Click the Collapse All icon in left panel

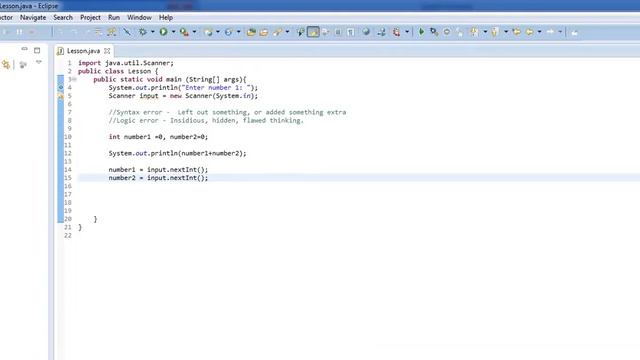tap(23, 64)
